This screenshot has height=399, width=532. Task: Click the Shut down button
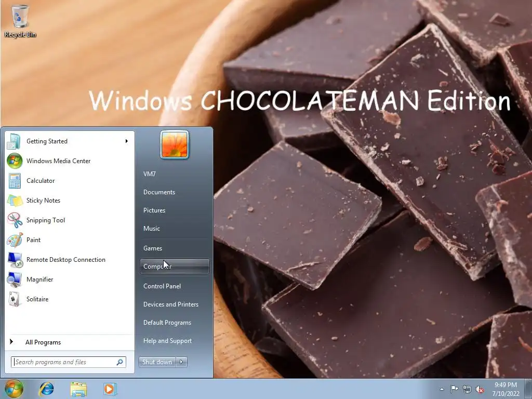click(157, 362)
